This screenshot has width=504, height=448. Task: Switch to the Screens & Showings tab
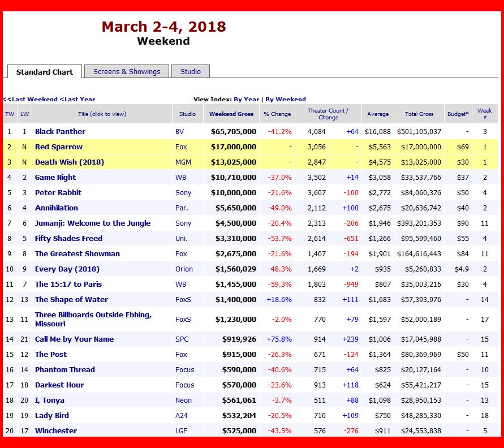[127, 71]
